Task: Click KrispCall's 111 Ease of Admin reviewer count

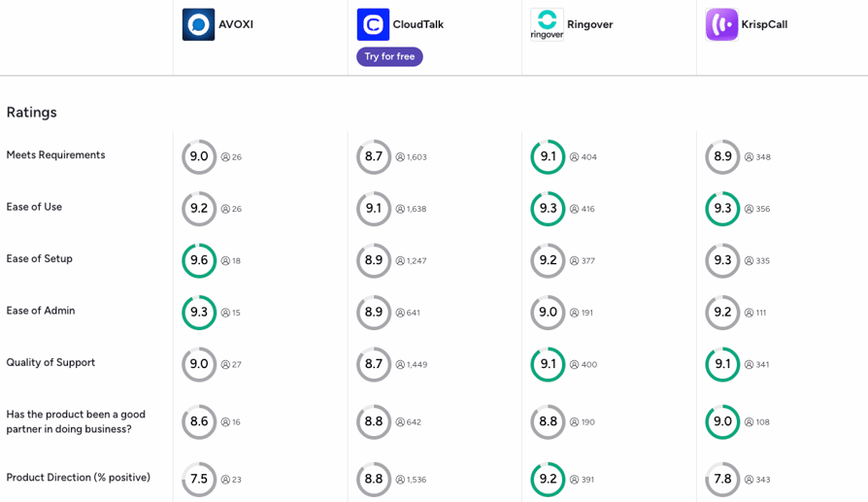Action: [x=755, y=313]
